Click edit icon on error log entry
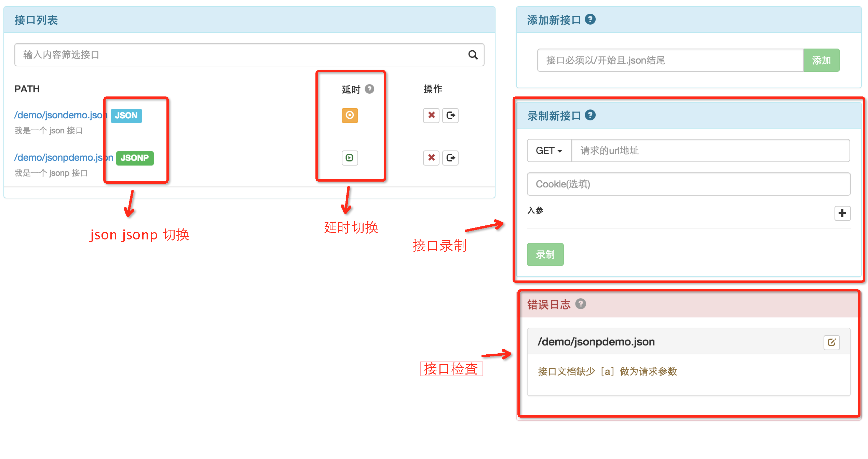Viewport: 868px width, 459px height. click(x=831, y=342)
